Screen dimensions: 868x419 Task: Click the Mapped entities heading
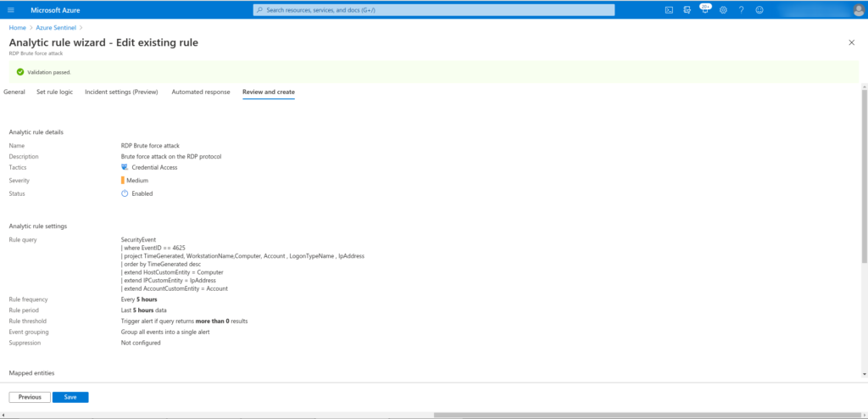(x=31, y=373)
